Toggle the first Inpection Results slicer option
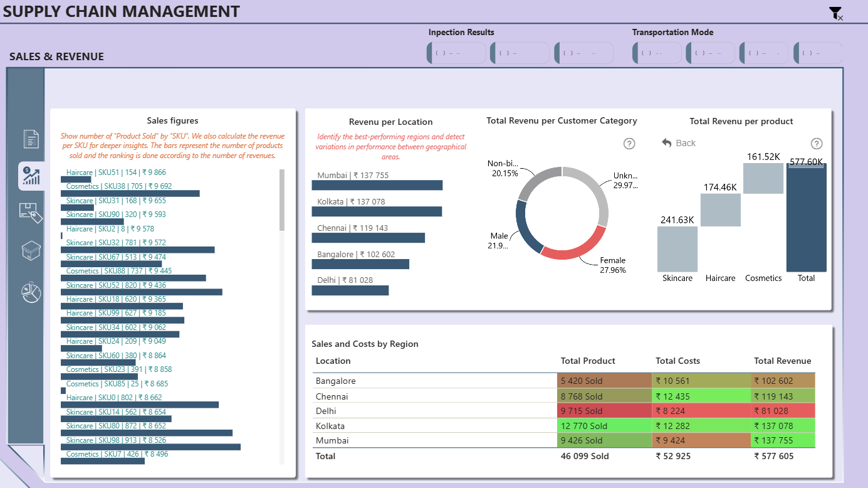 click(x=456, y=53)
